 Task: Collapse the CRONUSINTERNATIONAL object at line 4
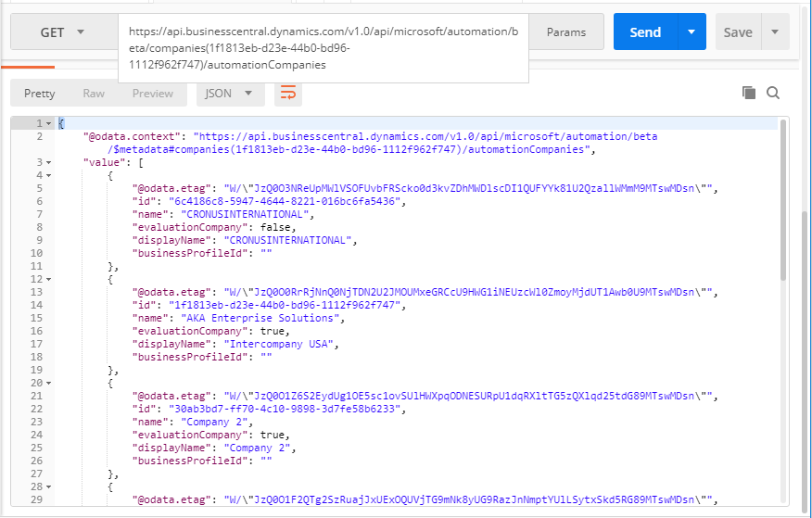(47, 175)
